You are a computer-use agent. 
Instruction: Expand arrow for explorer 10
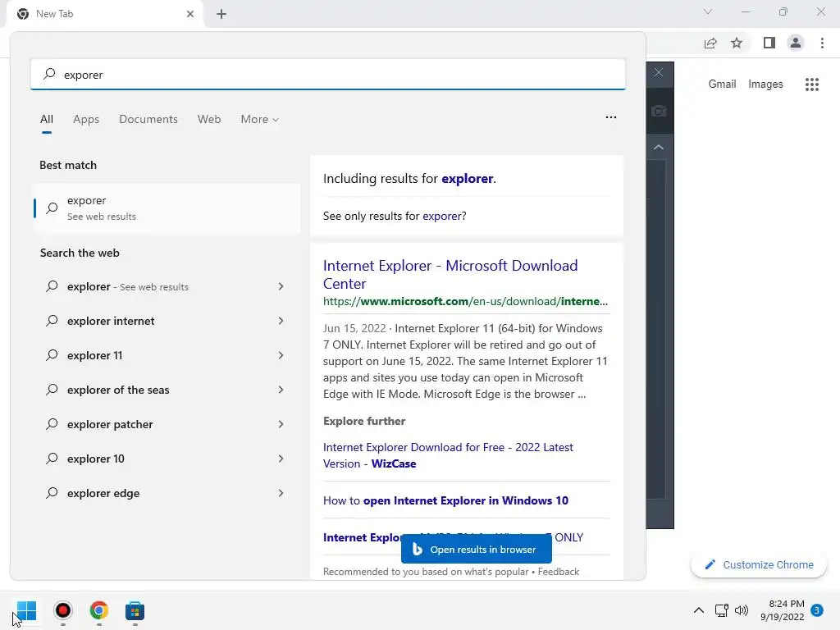[281, 459]
